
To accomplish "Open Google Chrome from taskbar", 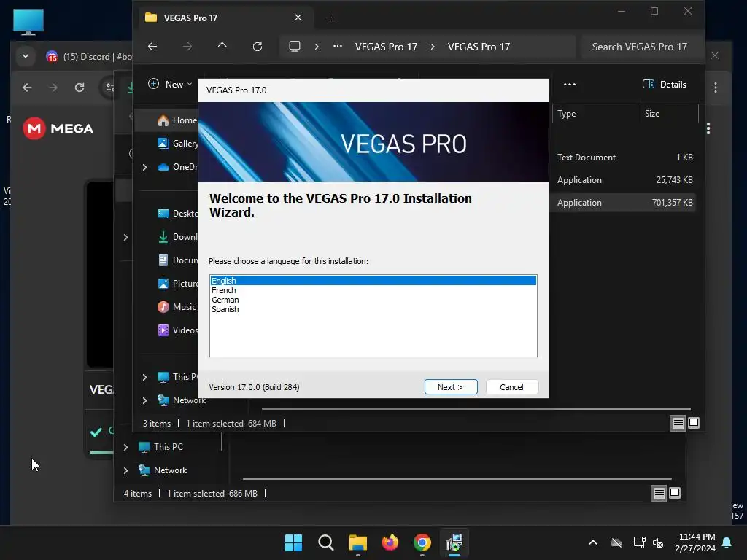I will (x=422, y=542).
